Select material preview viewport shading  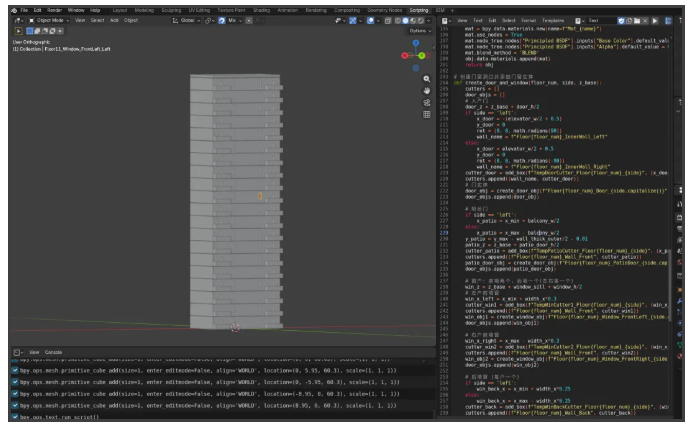coord(413,21)
